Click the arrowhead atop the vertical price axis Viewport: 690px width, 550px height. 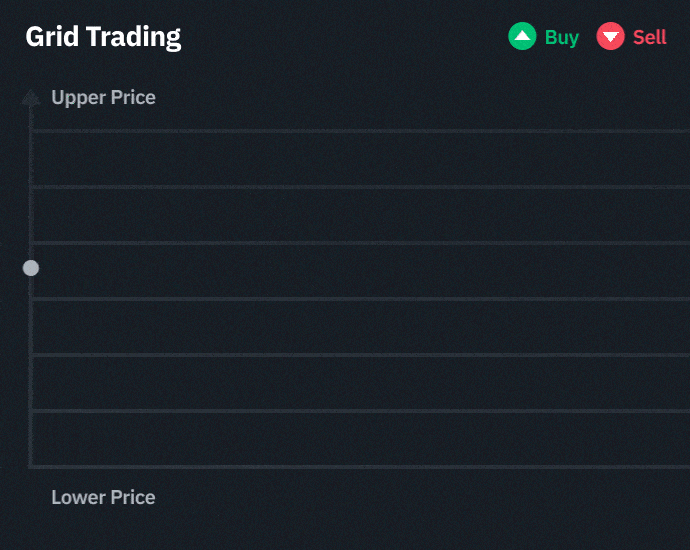pyautogui.click(x=31, y=97)
